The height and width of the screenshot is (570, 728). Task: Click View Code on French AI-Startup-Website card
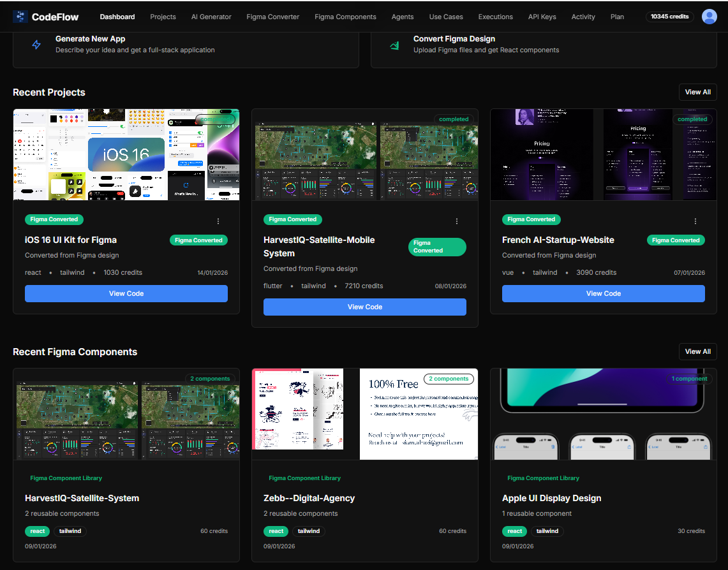604,293
